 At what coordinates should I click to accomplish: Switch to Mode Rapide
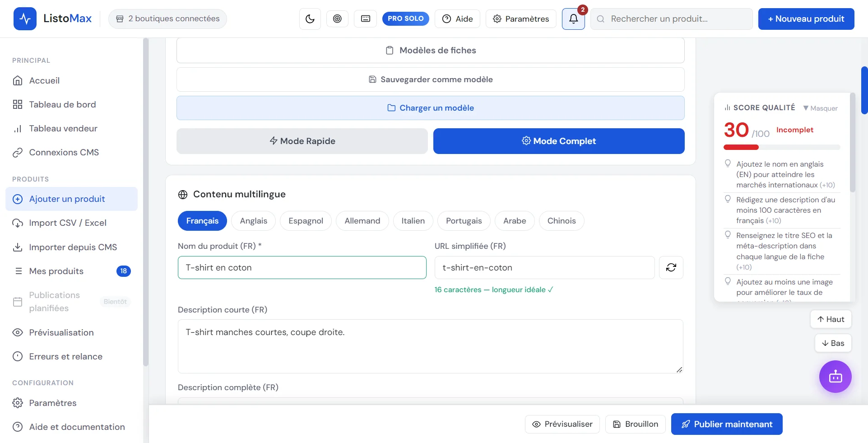pyautogui.click(x=302, y=141)
